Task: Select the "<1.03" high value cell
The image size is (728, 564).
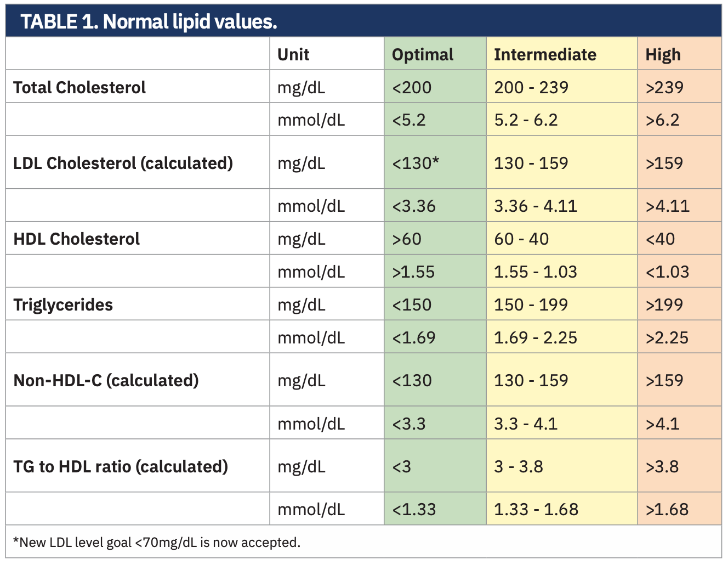Action: (x=667, y=272)
